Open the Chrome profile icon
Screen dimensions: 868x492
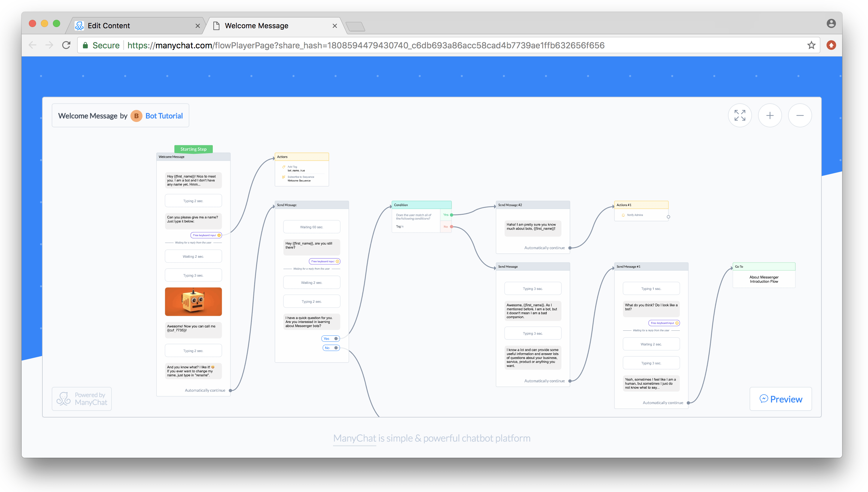[x=831, y=23]
